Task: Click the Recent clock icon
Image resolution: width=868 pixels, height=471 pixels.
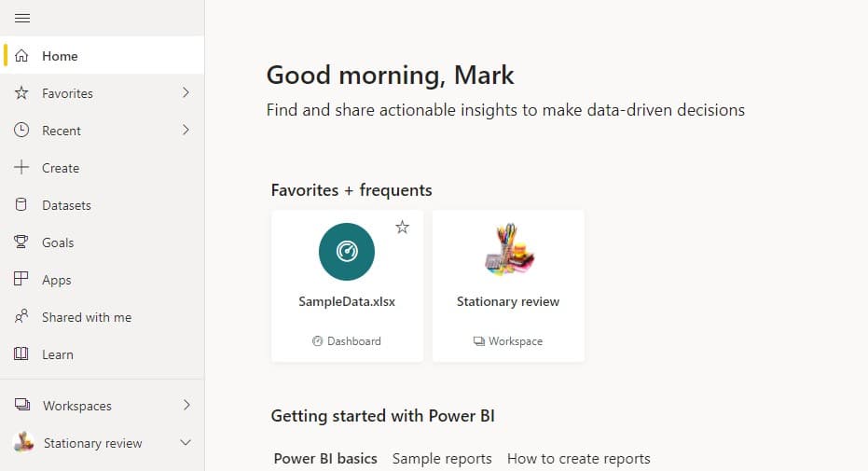Action: (x=21, y=130)
